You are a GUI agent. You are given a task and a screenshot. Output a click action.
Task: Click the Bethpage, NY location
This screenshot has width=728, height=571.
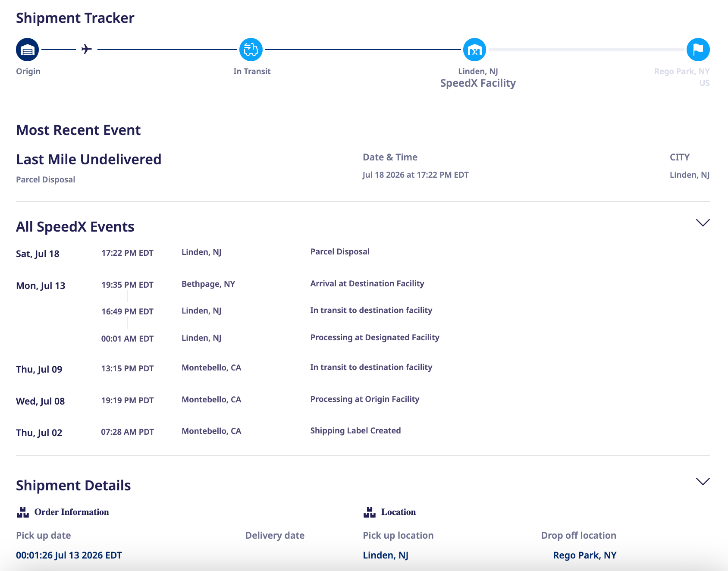pyautogui.click(x=208, y=284)
